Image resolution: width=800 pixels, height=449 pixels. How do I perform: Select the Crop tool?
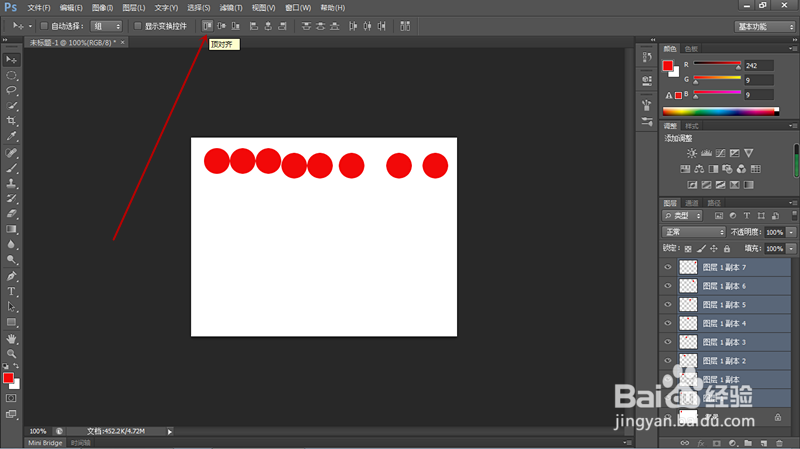tap(11, 121)
